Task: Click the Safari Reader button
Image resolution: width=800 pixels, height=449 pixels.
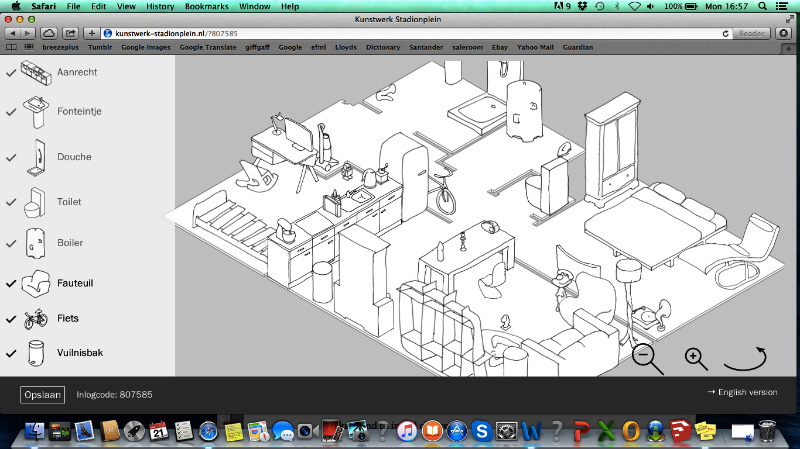Action: [x=751, y=33]
